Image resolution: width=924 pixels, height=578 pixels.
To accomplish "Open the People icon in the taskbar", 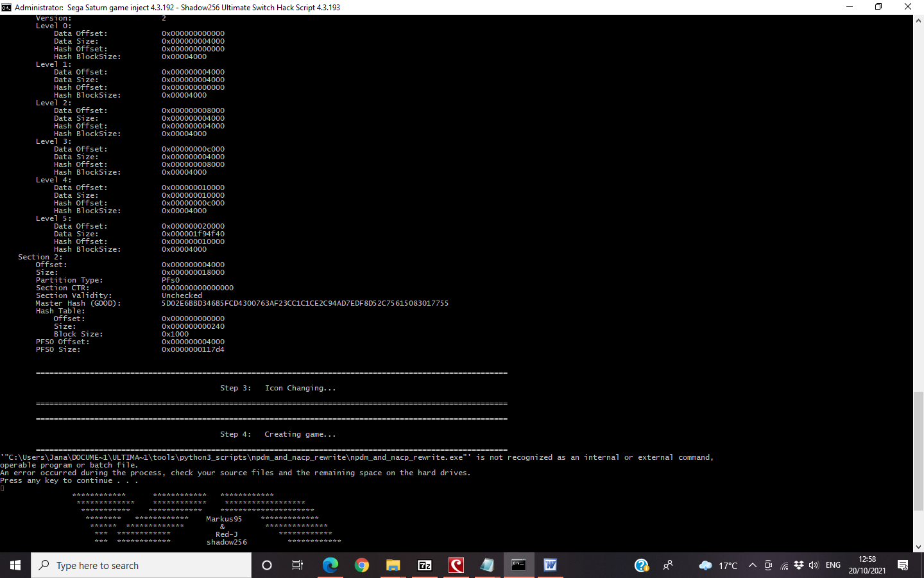I will pos(668,565).
